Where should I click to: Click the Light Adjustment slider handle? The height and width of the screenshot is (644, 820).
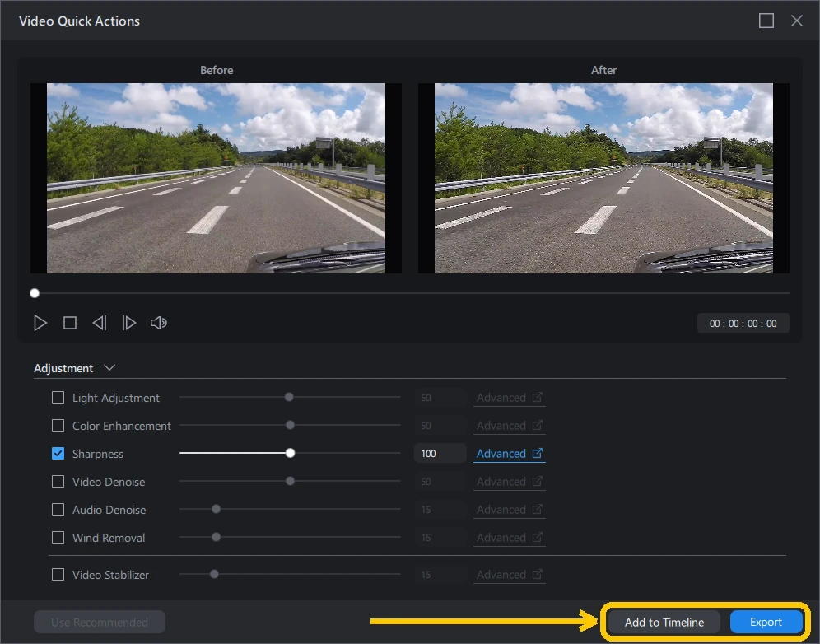(x=289, y=397)
